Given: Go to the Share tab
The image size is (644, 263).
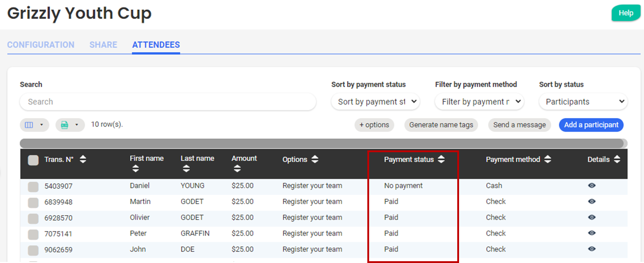Looking at the screenshot, I should (x=103, y=45).
